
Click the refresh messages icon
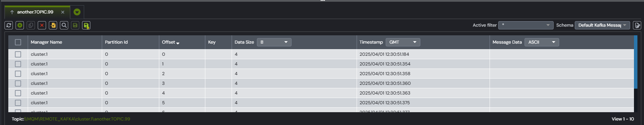(9, 25)
